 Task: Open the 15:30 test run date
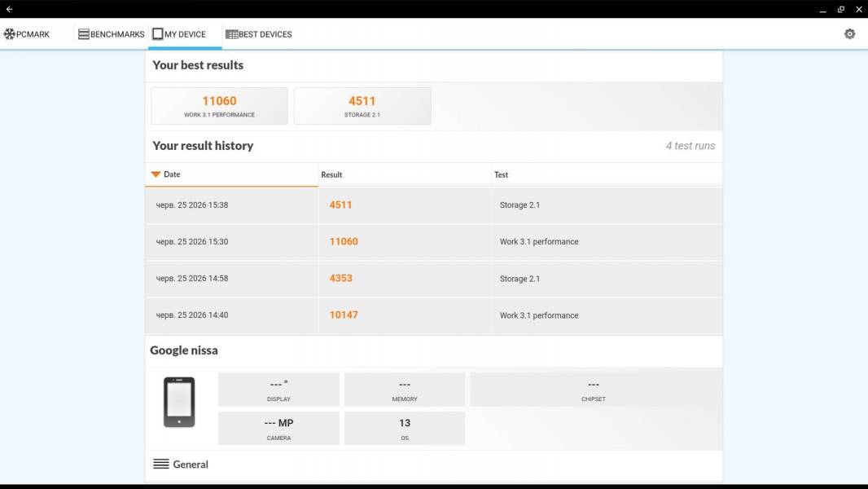coord(191,241)
